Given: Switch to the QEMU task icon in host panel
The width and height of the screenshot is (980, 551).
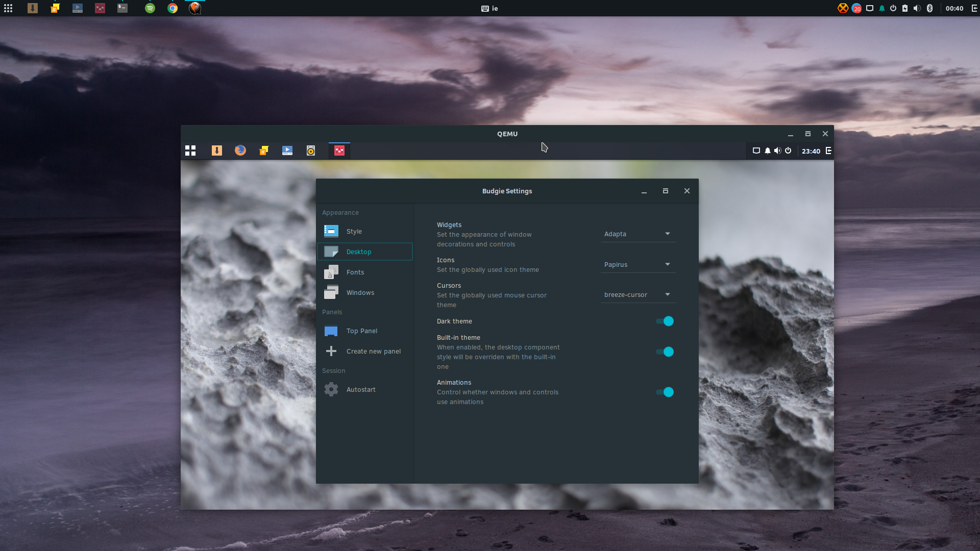Looking at the screenshot, I should coord(195,8).
